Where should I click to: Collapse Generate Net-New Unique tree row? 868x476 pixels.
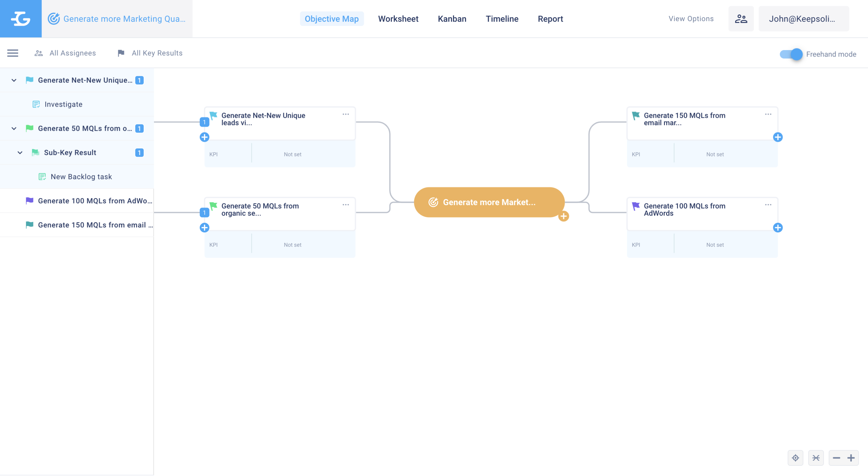coord(14,80)
